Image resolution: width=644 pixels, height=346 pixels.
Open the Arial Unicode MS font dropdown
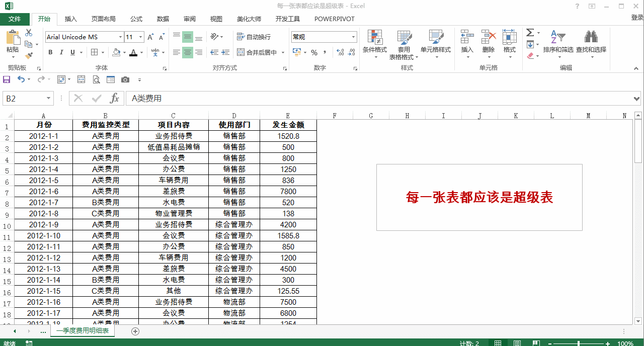[120, 37]
